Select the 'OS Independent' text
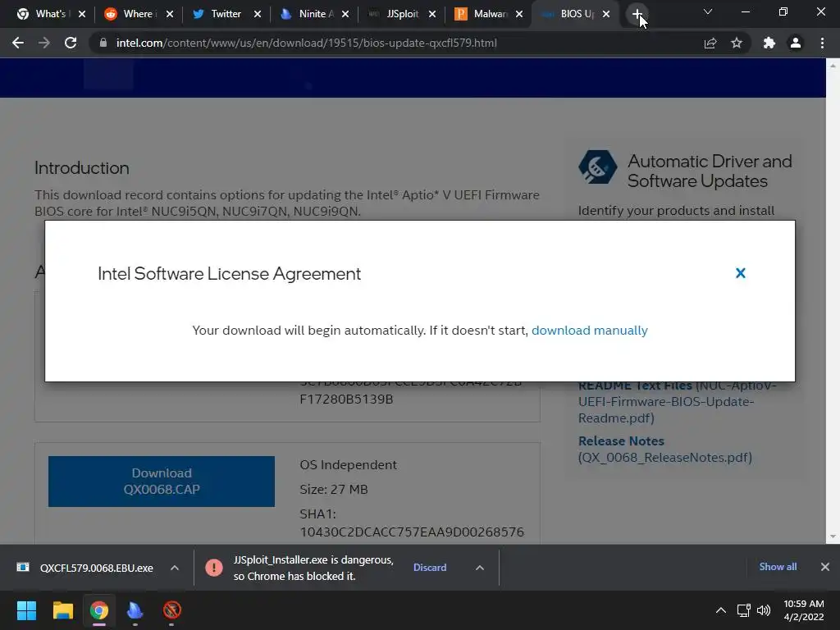Image resolution: width=840 pixels, height=630 pixels. (x=348, y=464)
